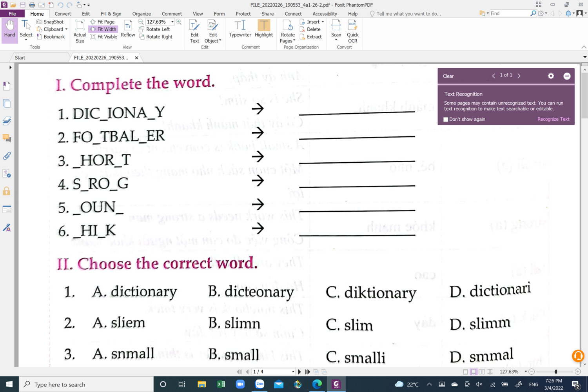The width and height of the screenshot is (588, 392).
Task: Open status bar zoom level dropdown
Action: [526, 372]
